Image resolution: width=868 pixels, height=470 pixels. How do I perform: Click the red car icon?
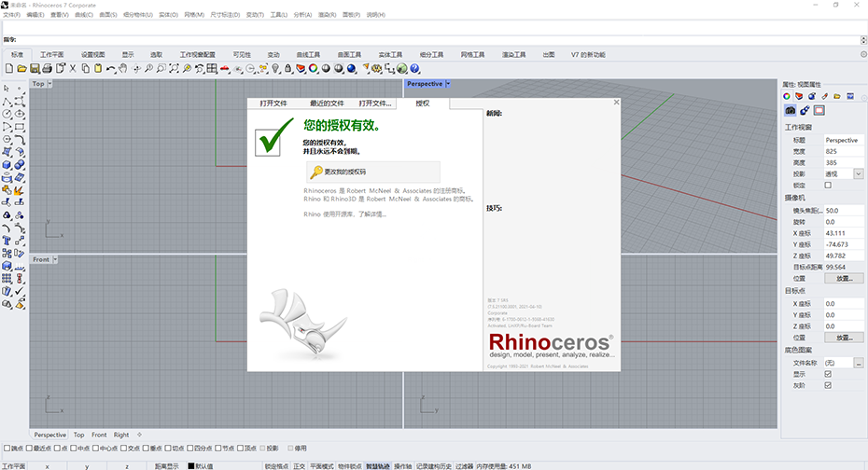click(225, 69)
